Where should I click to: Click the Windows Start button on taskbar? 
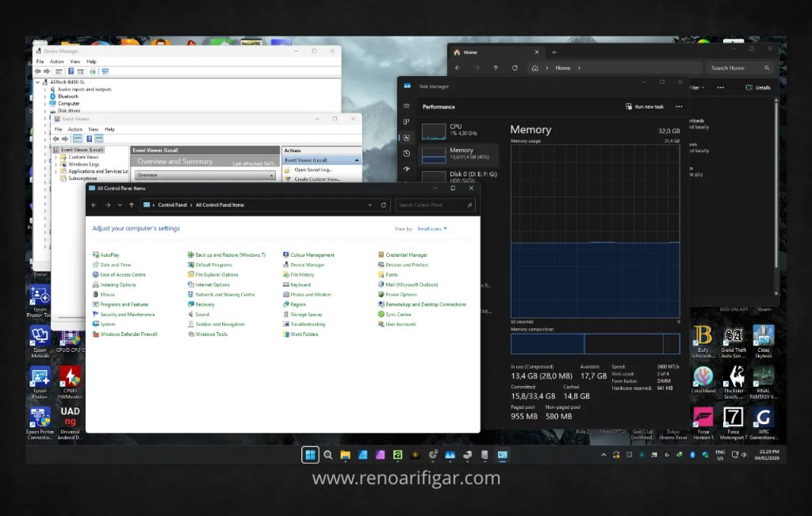310,455
